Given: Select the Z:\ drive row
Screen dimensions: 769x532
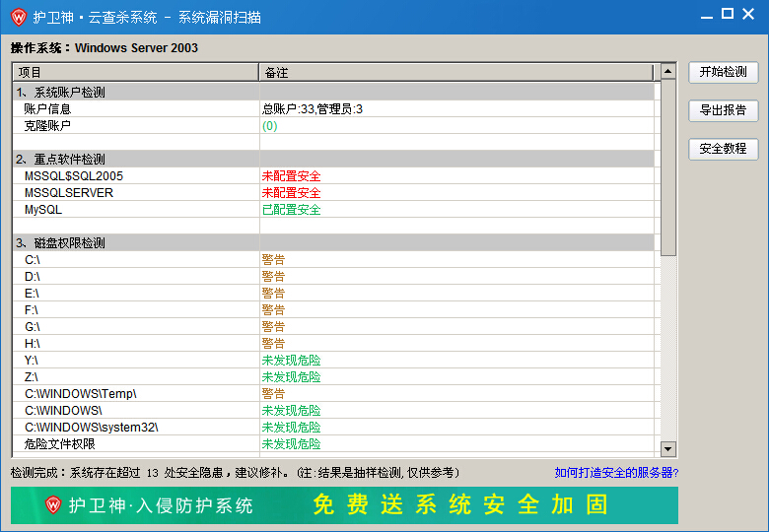Looking at the screenshot, I should point(333,376).
